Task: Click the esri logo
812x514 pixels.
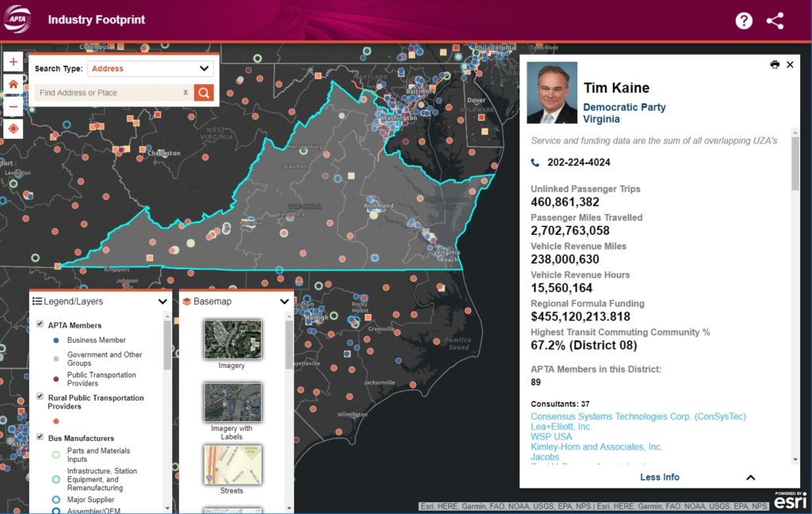Action: [x=791, y=501]
